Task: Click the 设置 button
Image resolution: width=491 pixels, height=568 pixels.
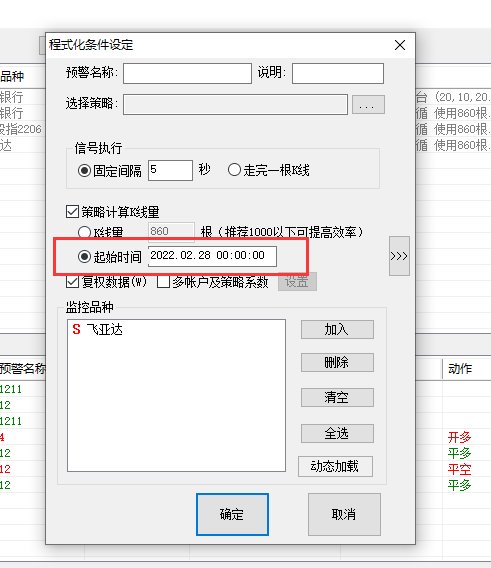Action: [x=297, y=281]
